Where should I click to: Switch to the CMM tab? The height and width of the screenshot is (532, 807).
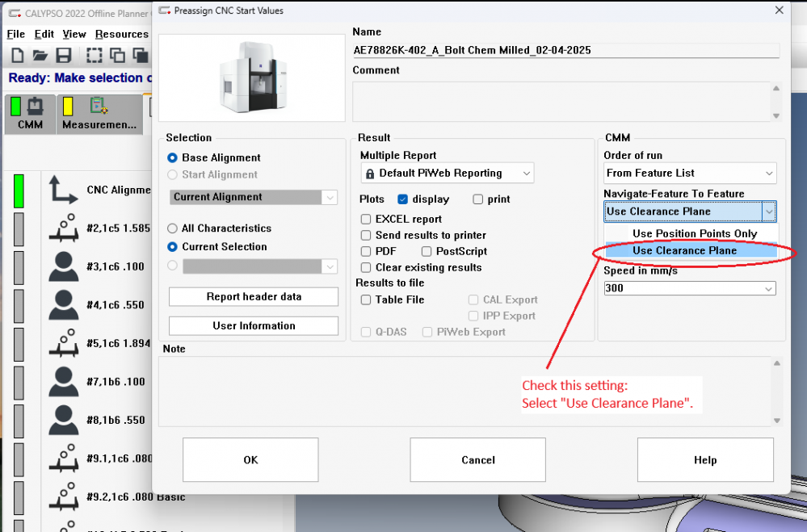tap(30, 115)
